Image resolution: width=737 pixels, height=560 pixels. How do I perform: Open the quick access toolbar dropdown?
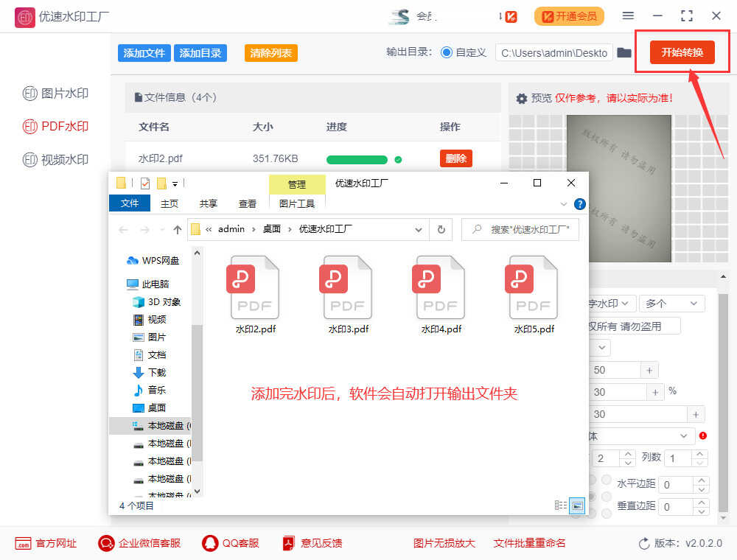coord(175,183)
